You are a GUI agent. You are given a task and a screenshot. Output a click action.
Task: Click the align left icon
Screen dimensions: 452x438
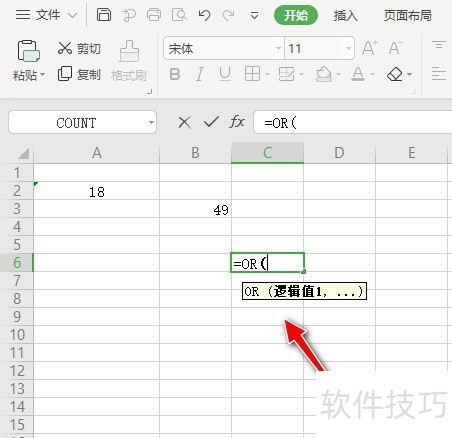tap(439, 74)
